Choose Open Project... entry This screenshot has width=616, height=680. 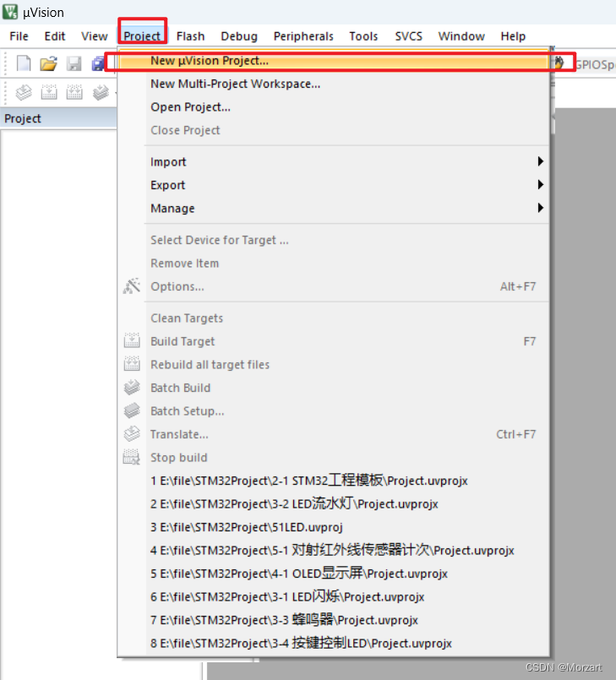coord(333,107)
